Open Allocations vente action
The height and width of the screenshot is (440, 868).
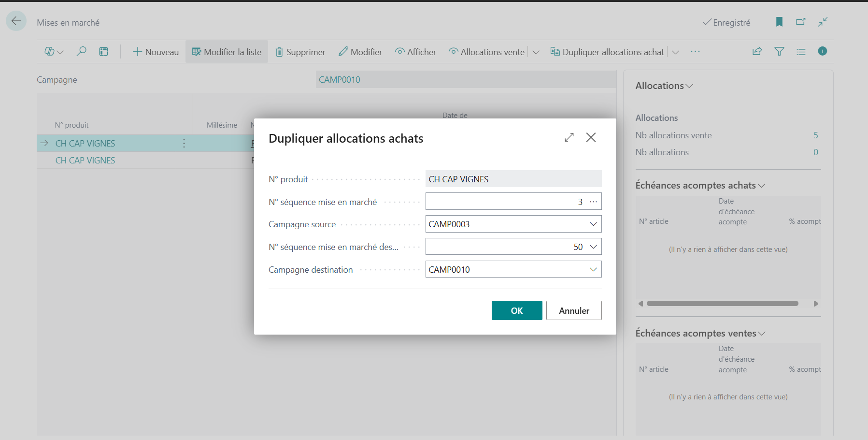[486, 52]
